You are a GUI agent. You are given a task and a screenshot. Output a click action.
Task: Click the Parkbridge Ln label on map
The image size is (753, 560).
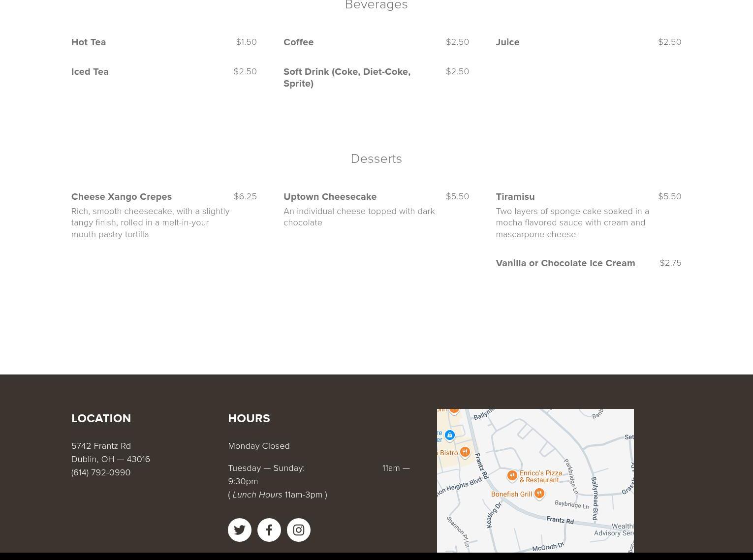pyautogui.click(x=571, y=476)
